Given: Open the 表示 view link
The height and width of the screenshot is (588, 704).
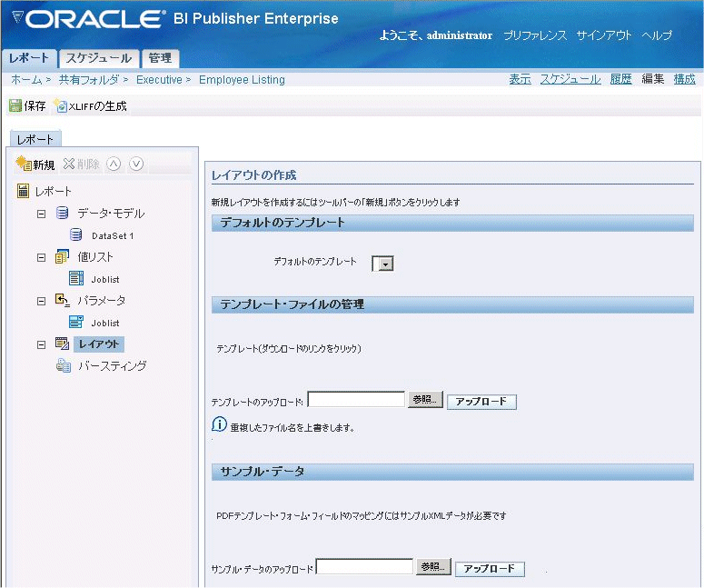Looking at the screenshot, I should [520, 79].
